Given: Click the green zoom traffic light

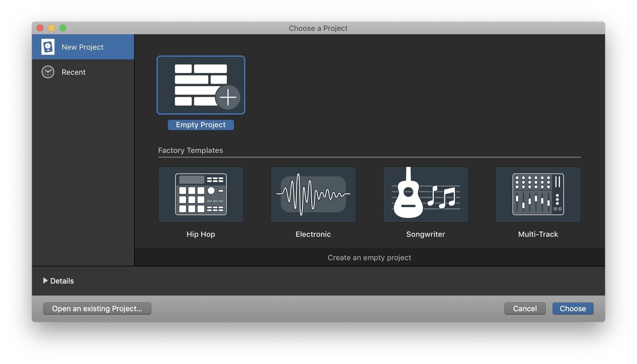Looking at the screenshot, I should point(63,28).
